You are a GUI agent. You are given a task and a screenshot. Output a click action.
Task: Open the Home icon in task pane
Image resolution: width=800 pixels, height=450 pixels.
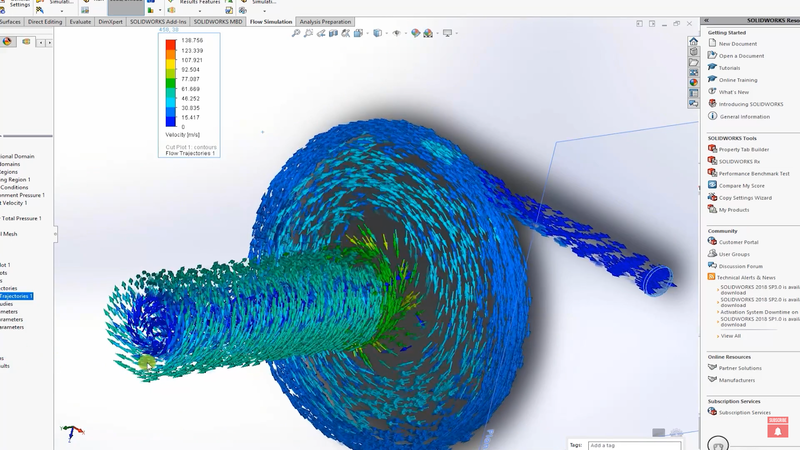[693, 41]
